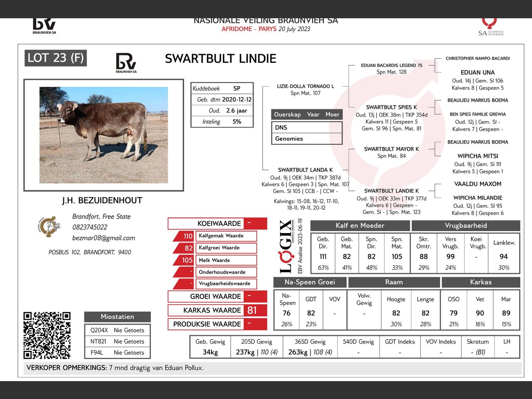Click the Braunvieh SA logo beside the lot number
This screenshot has width=532, height=399.
(126, 63)
